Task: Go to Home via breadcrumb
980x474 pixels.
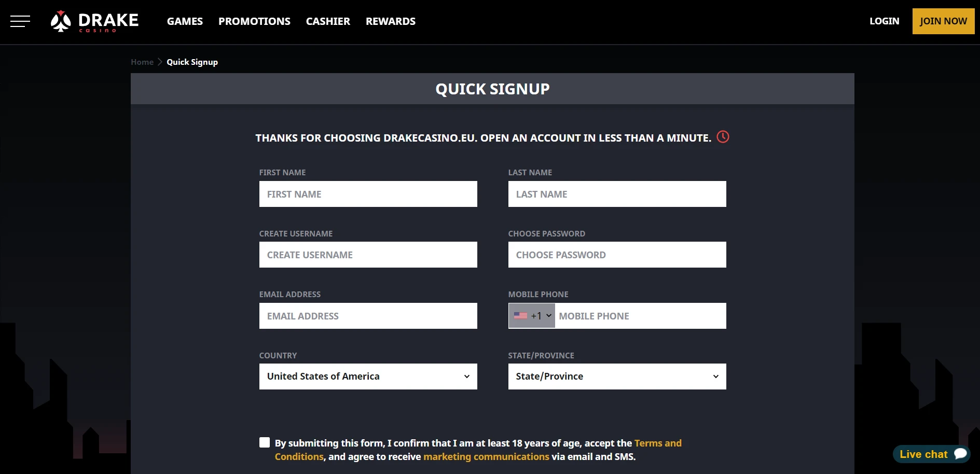Action: tap(142, 62)
